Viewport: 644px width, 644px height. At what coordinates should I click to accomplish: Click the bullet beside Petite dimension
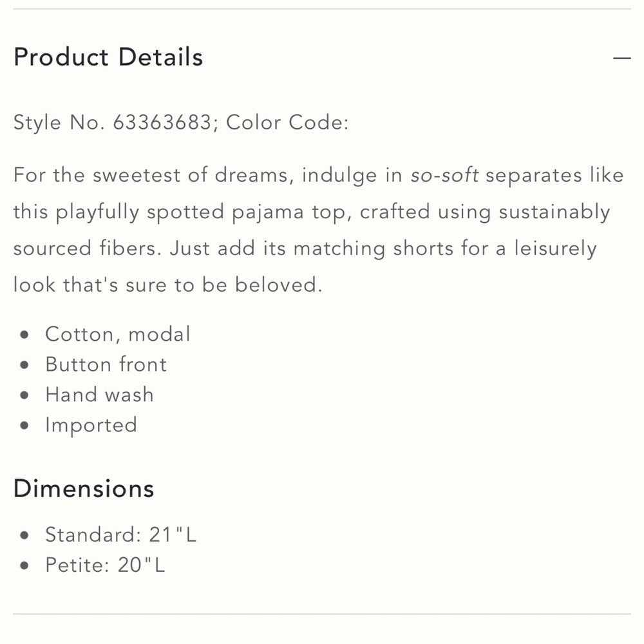pyautogui.click(x=25, y=565)
